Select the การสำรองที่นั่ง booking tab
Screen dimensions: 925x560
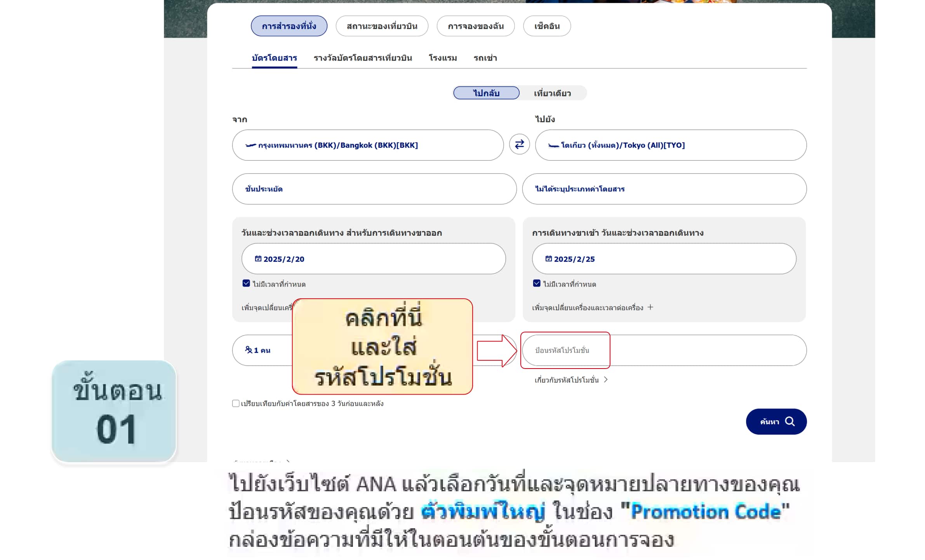[289, 26]
